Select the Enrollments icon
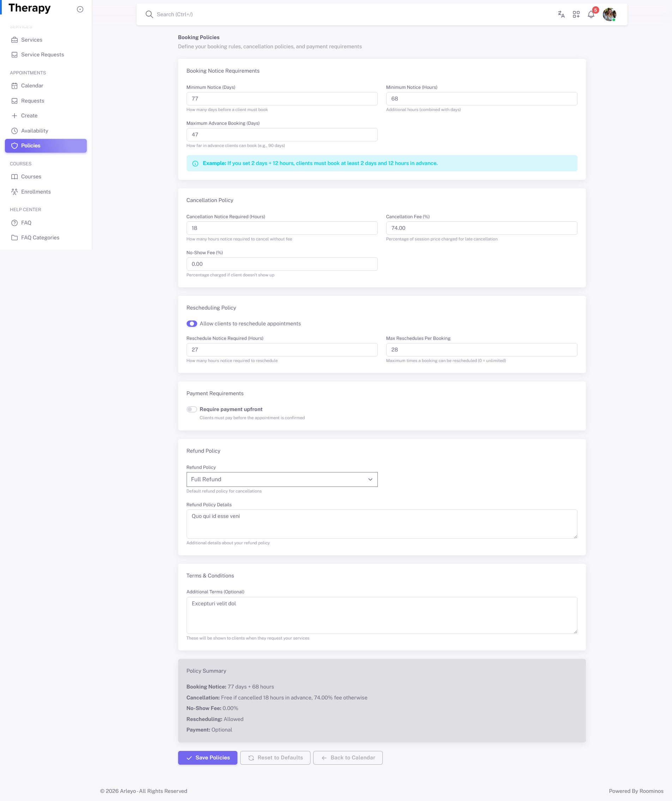This screenshot has height=801, width=672. click(14, 191)
